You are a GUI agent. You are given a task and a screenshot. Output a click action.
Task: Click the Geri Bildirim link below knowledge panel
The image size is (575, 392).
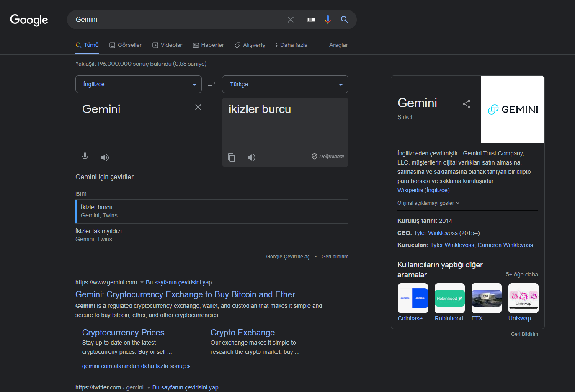524,334
